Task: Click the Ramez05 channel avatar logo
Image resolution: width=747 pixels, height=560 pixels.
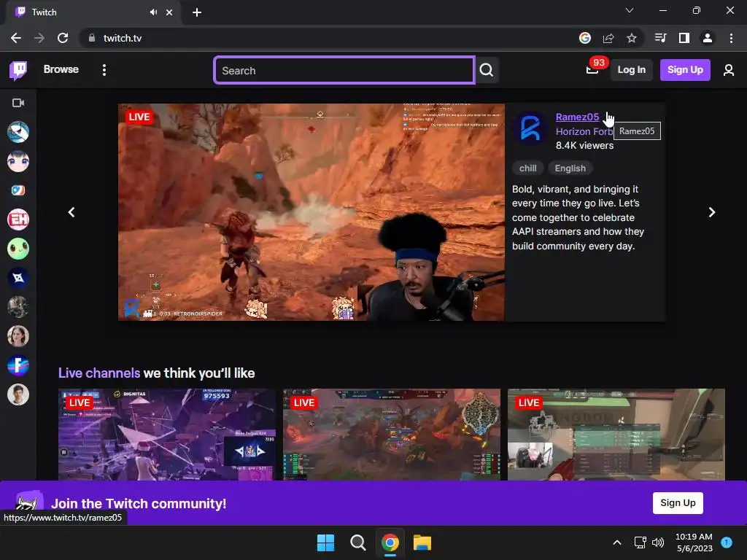Action: [x=531, y=128]
